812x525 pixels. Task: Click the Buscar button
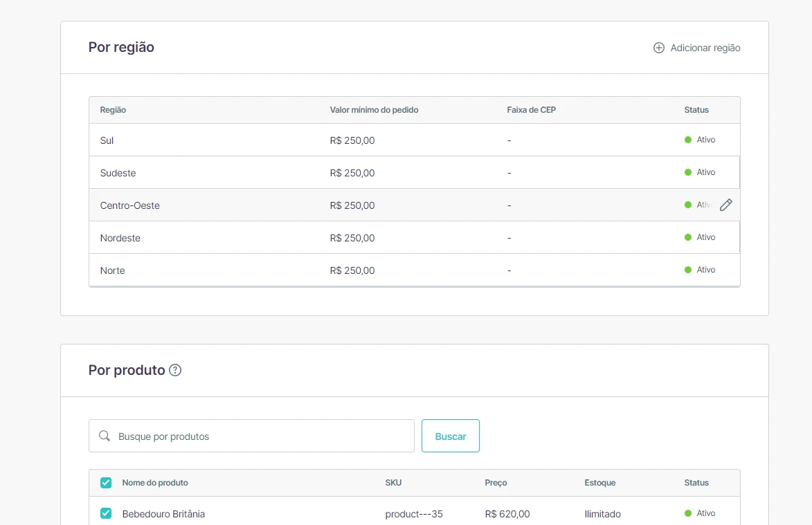pyautogui.click(x=451, y=436)
